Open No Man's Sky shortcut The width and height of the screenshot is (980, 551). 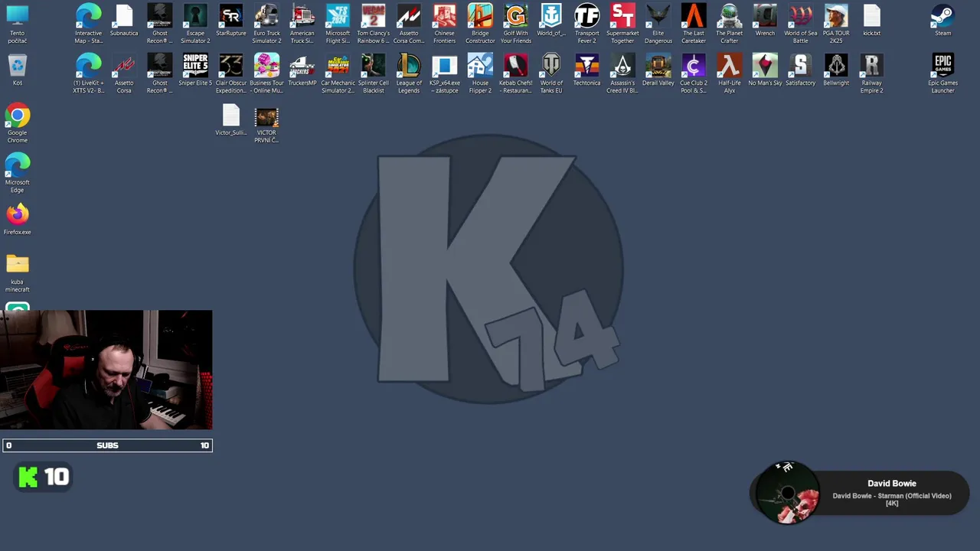[765, 70]
